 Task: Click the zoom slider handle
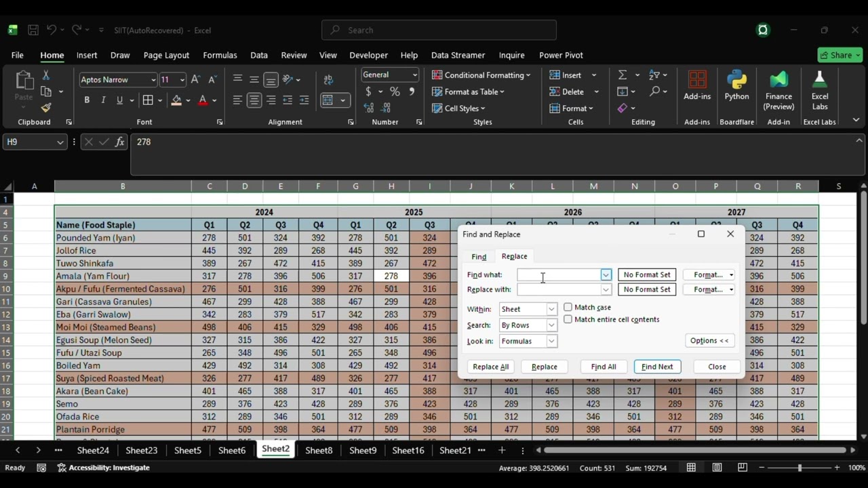click(x=800, y=468)
